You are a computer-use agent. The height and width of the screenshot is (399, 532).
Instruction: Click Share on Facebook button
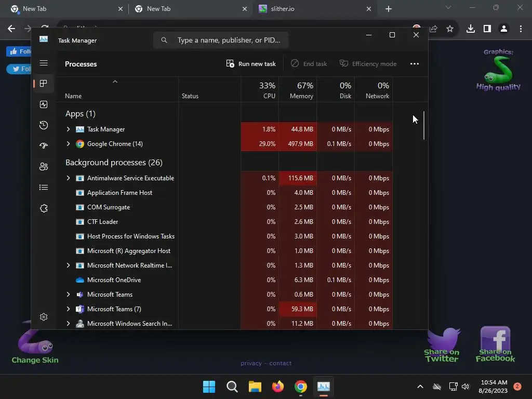click(495, 344)
